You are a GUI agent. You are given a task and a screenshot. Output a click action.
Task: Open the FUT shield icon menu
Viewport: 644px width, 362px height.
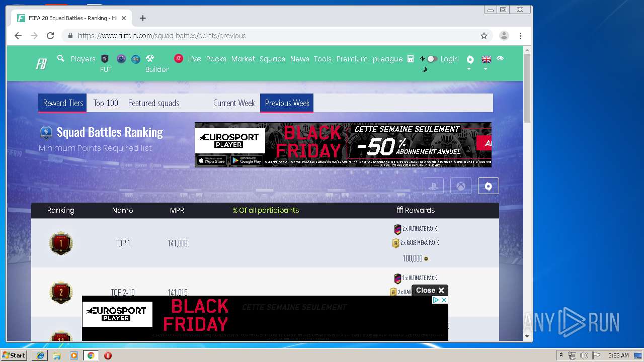[105, 59]
